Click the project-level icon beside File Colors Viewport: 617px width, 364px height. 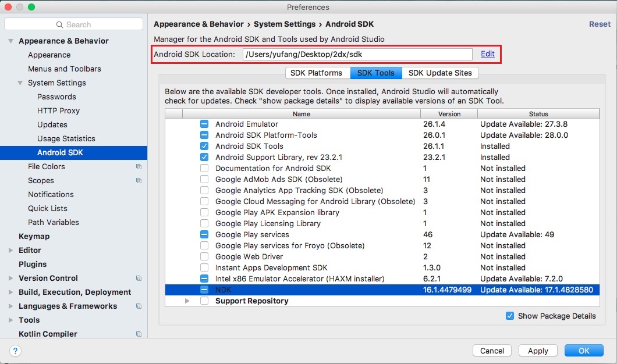coord(139,167)
